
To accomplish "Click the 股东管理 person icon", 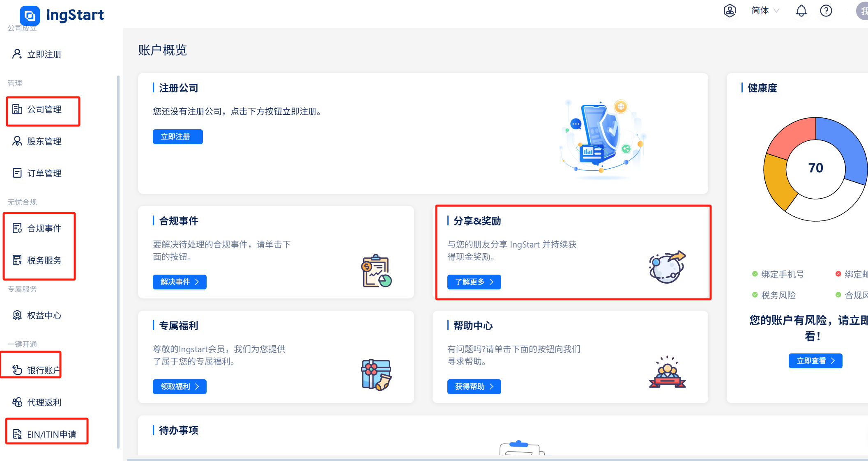I will click(x=17, y=141).
